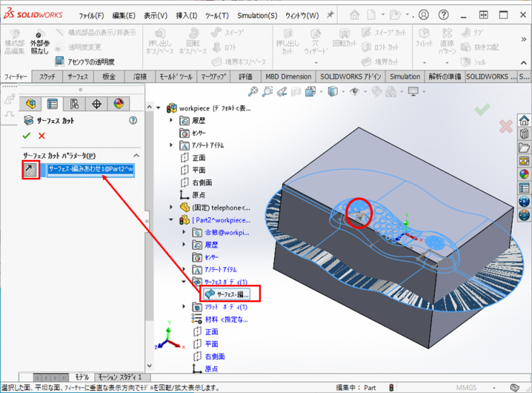The height and width of the screenshot is (393, 532).
Task: Open the 挿入(I) menu
Action: [186, 15]
